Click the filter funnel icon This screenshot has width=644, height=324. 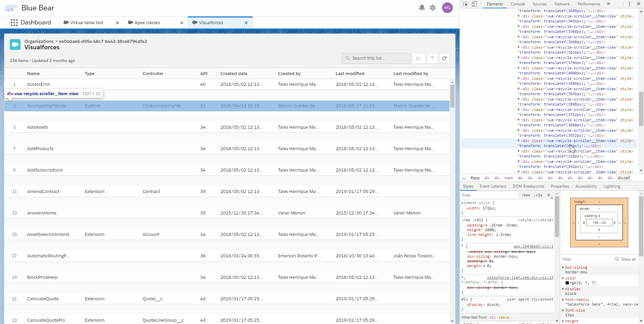(x=432, y=58)
